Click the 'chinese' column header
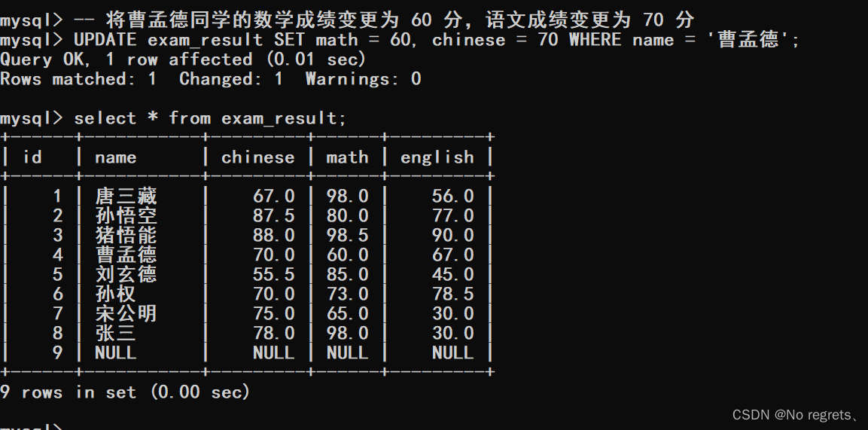Screen dimensions: 868x430 click(x=258, y=157)
